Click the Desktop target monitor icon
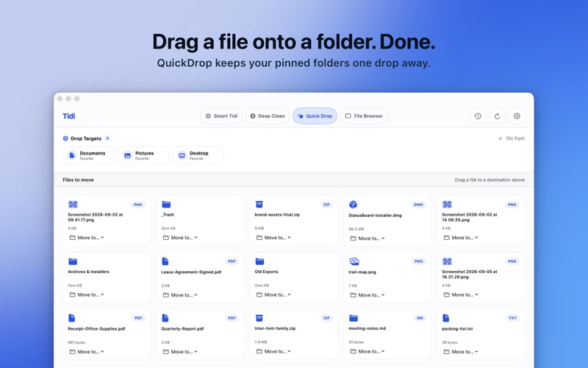Screen dimensions: 588x368 182,155
